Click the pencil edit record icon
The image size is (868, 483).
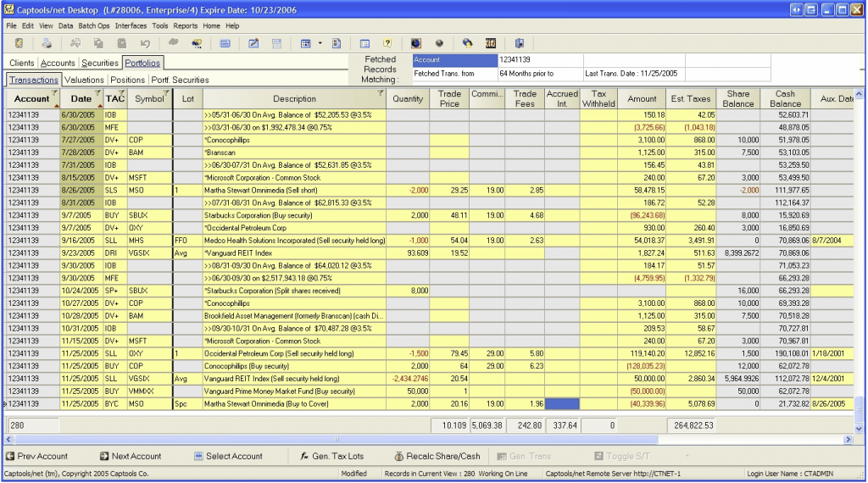pyautogui.click(x=253, y=43)
